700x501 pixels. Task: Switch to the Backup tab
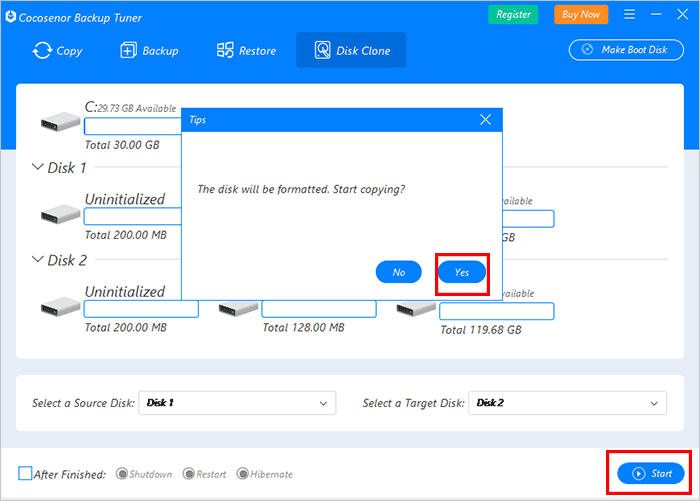pos(150,50)
